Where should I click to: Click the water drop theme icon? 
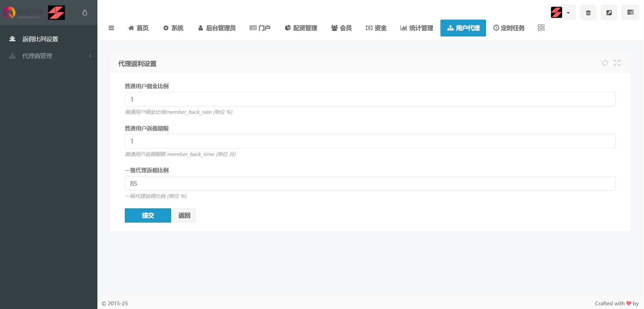pyautogui.click(x=85, y=12)
